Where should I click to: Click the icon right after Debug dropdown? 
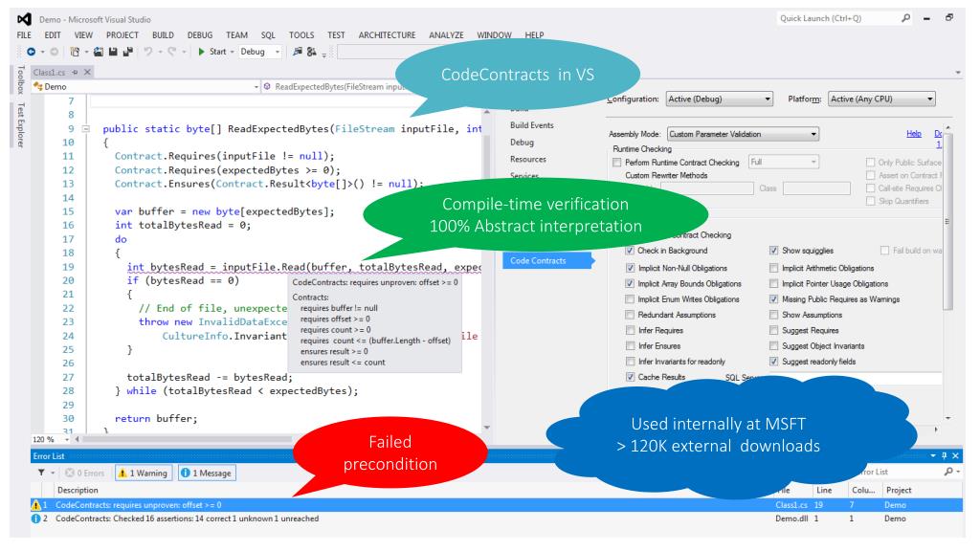(298, 52)
